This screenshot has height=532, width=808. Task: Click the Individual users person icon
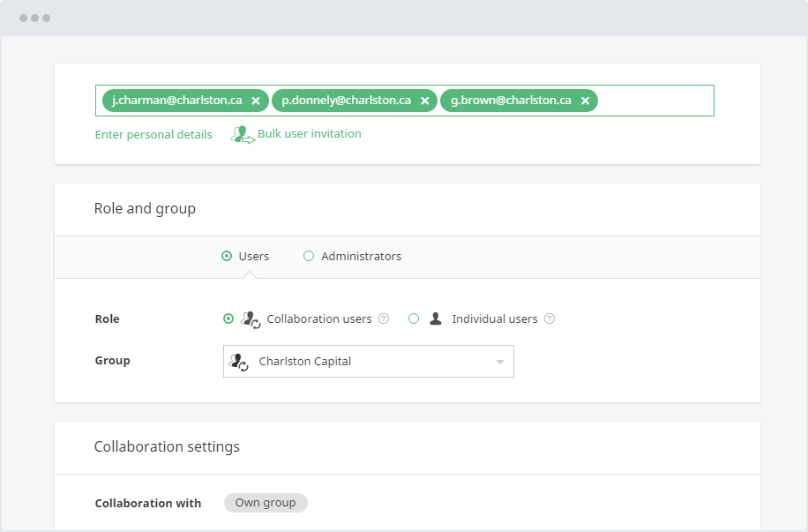pos(436,319)
